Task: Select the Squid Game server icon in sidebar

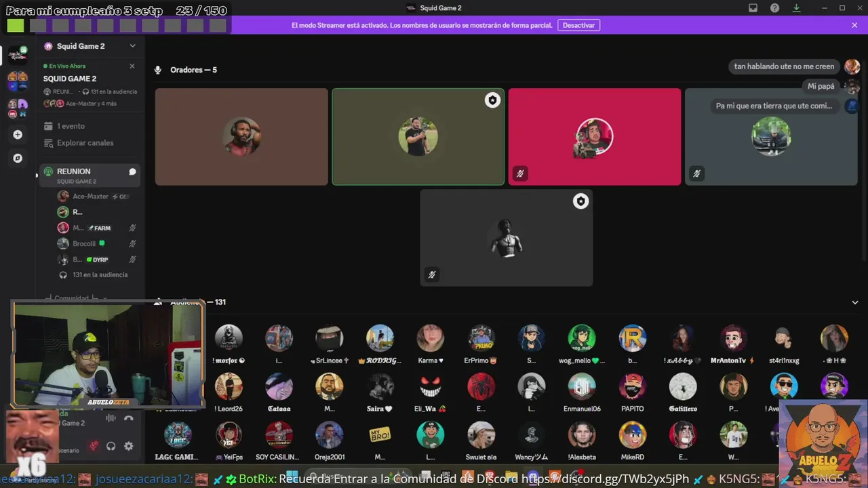Action: 18,54
